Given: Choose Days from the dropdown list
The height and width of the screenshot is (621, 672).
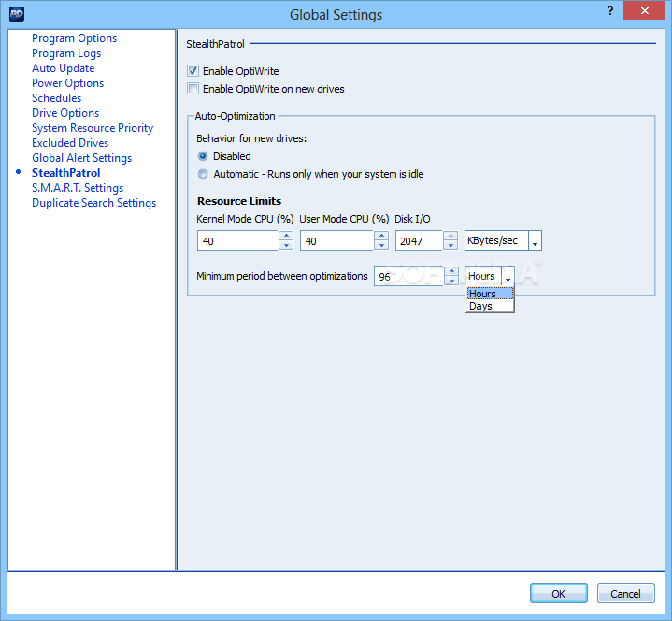Looking at the screenshot, I should (x=490, y=306).
